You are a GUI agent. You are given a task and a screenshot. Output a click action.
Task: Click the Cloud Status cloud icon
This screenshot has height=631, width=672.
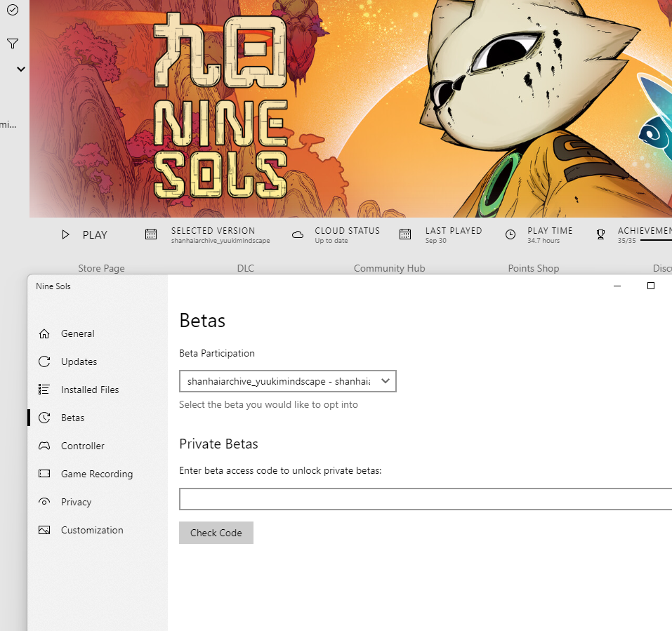point(298,234)
